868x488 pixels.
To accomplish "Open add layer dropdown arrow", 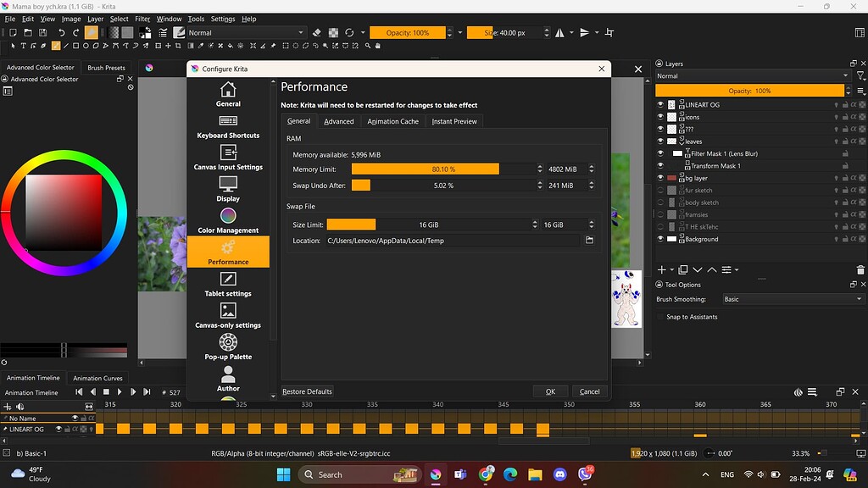I will pyautogui.click(x=672, y=270).
